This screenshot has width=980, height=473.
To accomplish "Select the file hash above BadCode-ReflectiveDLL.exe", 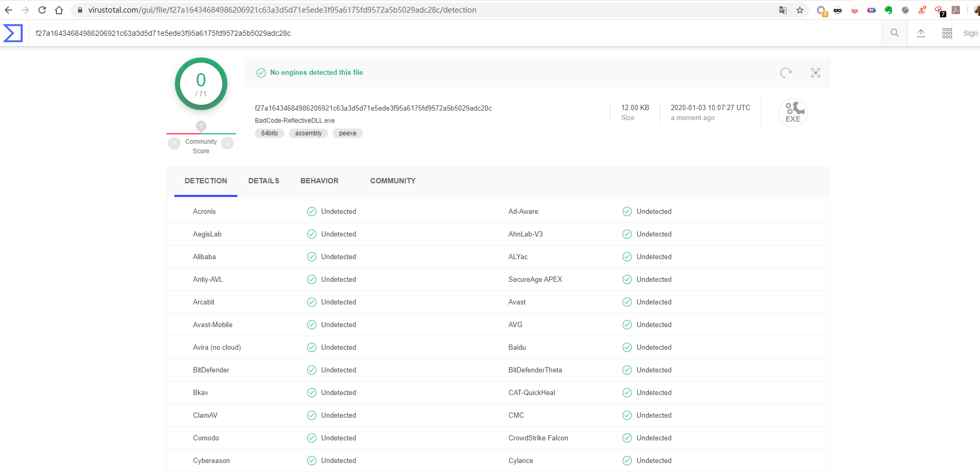I will click(x=373, y=108).
